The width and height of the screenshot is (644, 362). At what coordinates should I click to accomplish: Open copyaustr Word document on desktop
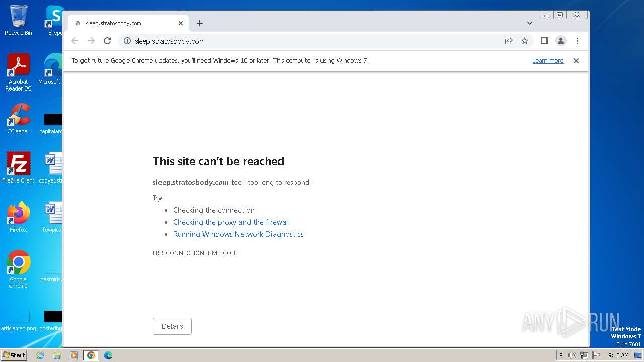point(51,168)
